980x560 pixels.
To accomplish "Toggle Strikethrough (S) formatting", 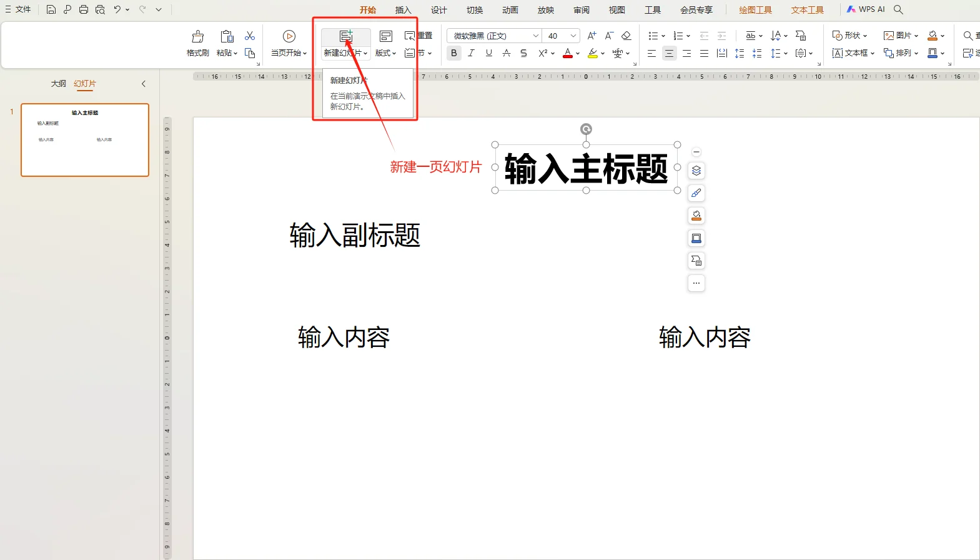I will (x=524, y=53).
